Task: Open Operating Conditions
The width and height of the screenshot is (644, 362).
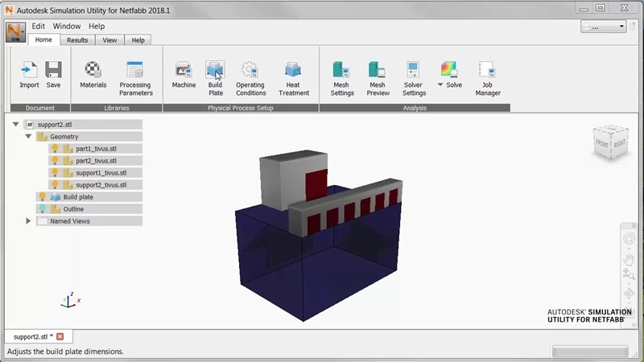Action: point(250,78)
